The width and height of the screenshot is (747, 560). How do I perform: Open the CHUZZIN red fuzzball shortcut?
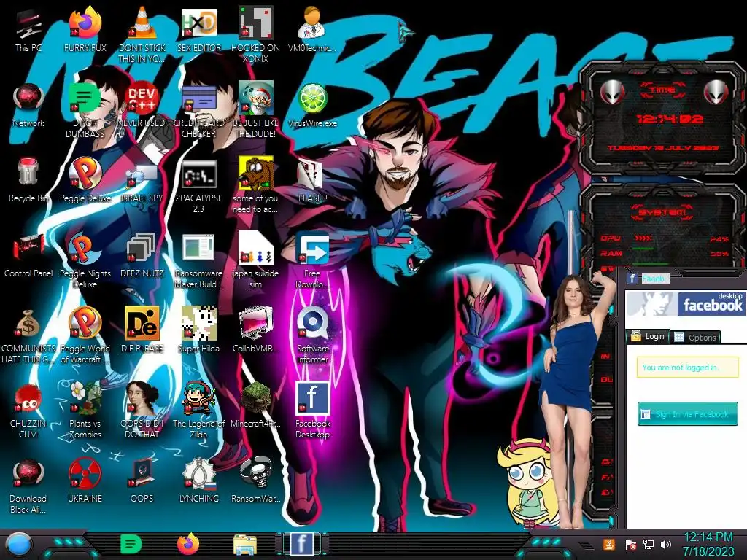28,398
